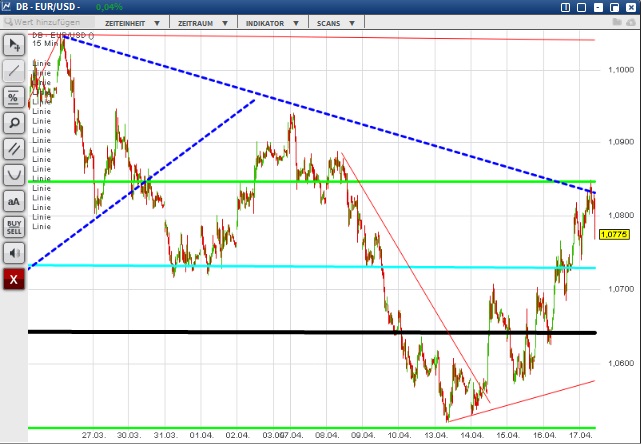The width and height of the screenshot is (641, 444).
Task: Restore the chart window size
Action: point(614,7)
